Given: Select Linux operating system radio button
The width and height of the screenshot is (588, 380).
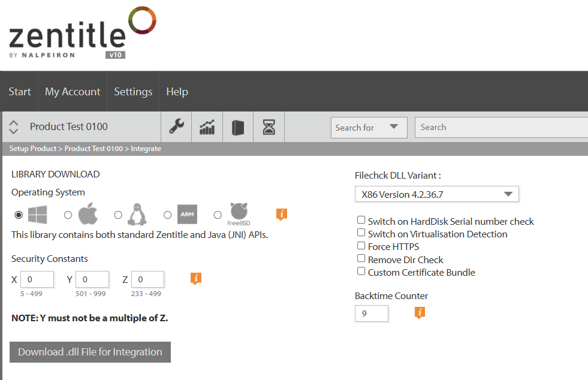Looking at the screenshot, I should coord(118,215).
